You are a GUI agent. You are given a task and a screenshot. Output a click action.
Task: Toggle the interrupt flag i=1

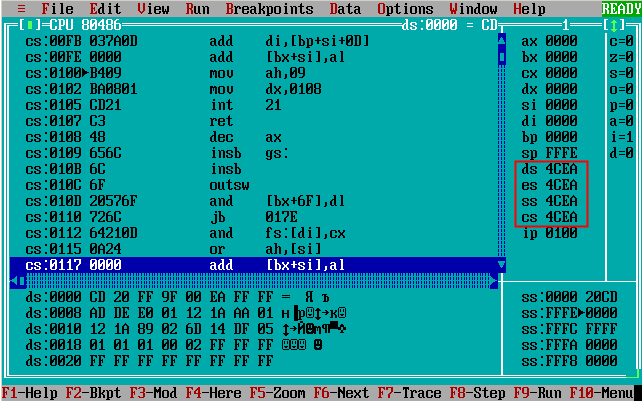point(620,137)
